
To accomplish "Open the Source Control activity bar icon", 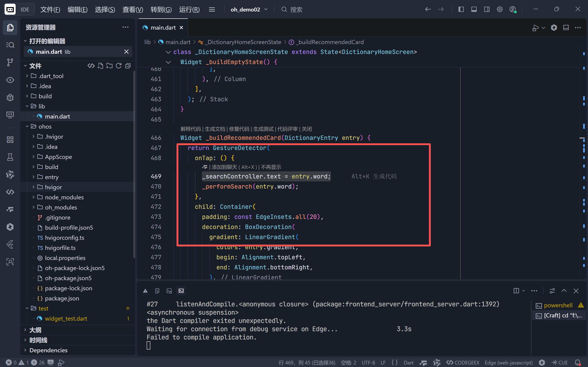I will [x=10, y=62].
